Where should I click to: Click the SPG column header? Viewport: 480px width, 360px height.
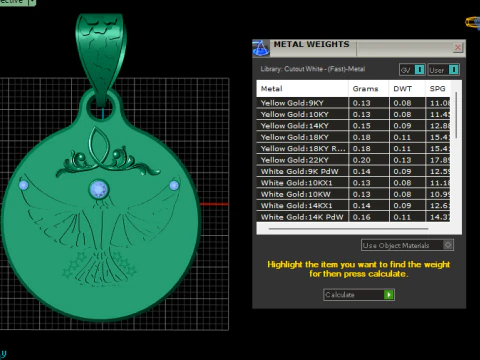(x=438, y=89)
